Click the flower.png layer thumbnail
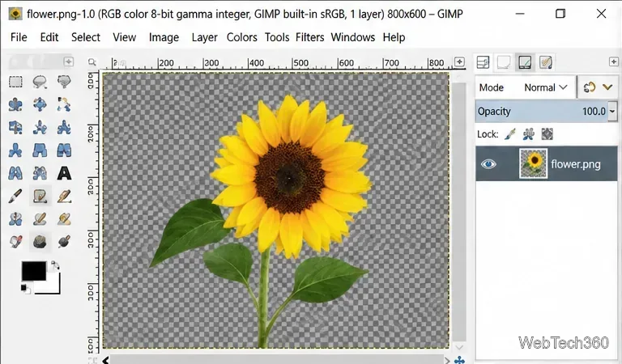Screen dimensions: 622x364 point(533,163)
